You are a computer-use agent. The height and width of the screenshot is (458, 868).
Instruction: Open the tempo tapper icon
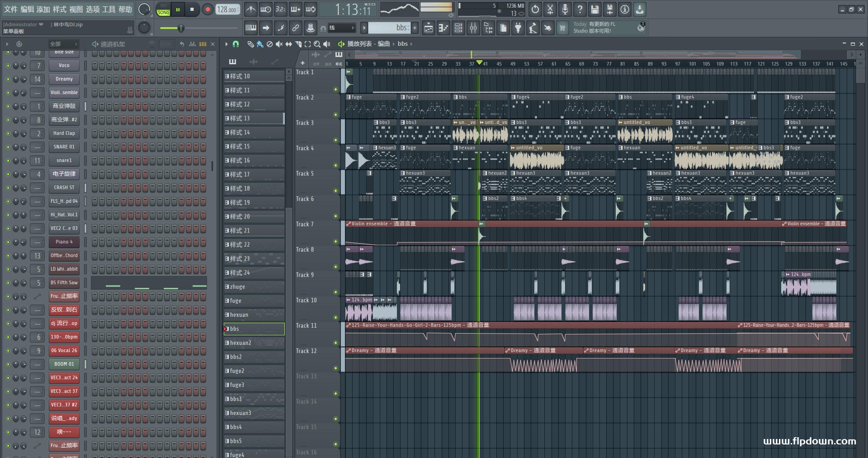533,28
